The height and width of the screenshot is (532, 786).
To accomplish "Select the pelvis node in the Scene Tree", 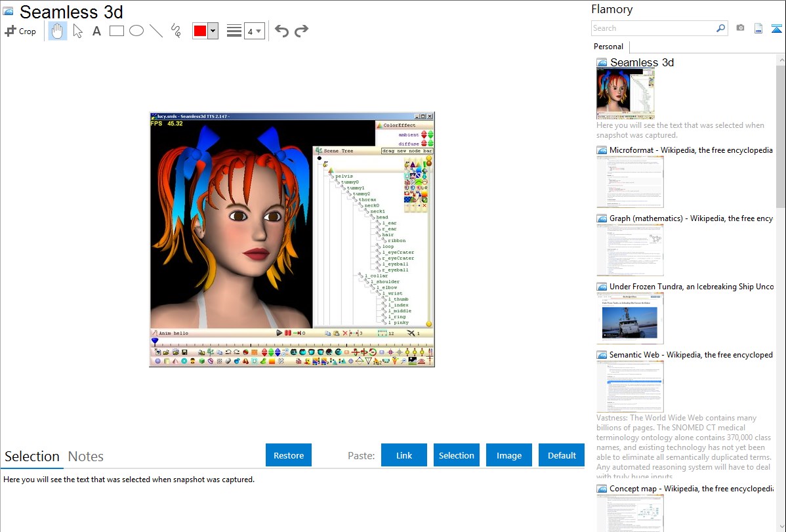I will 344,176.
